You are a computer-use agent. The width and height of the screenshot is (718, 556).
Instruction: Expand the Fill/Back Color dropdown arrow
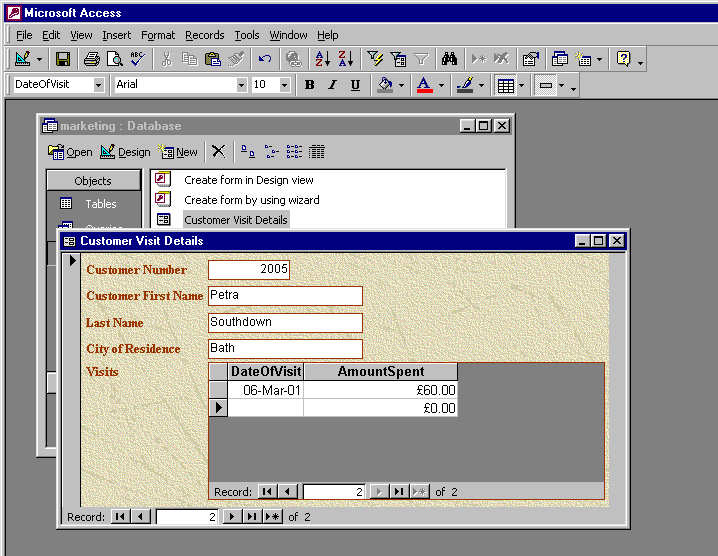[x=402, y=85]
